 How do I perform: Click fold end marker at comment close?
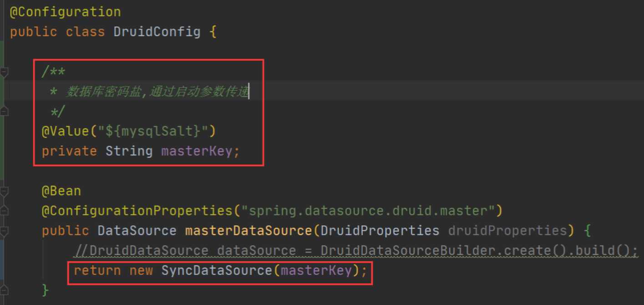pos(4,111)
